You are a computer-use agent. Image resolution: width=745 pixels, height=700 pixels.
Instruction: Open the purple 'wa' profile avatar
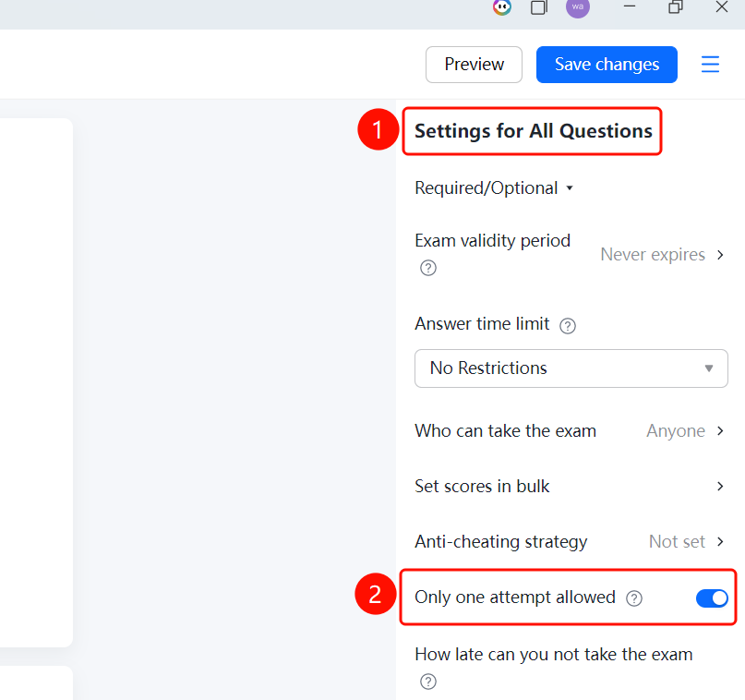click(x=578, y=7)
